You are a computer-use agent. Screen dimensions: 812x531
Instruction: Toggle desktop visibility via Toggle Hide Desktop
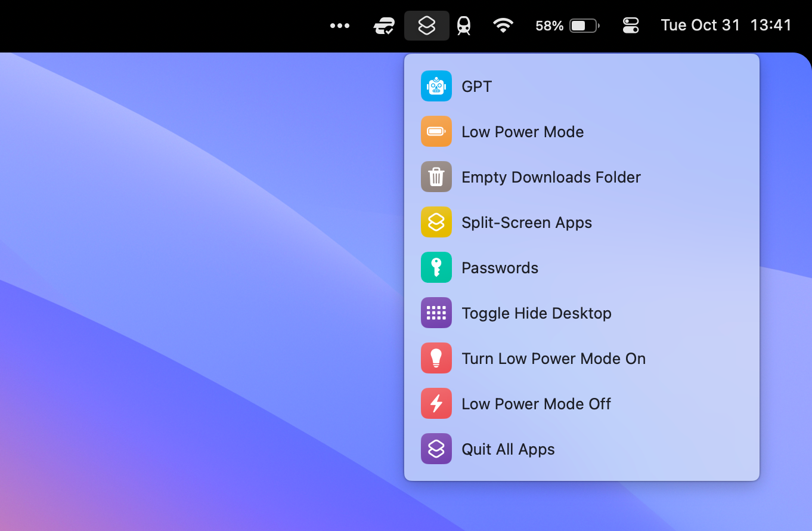tap(536, 313)
